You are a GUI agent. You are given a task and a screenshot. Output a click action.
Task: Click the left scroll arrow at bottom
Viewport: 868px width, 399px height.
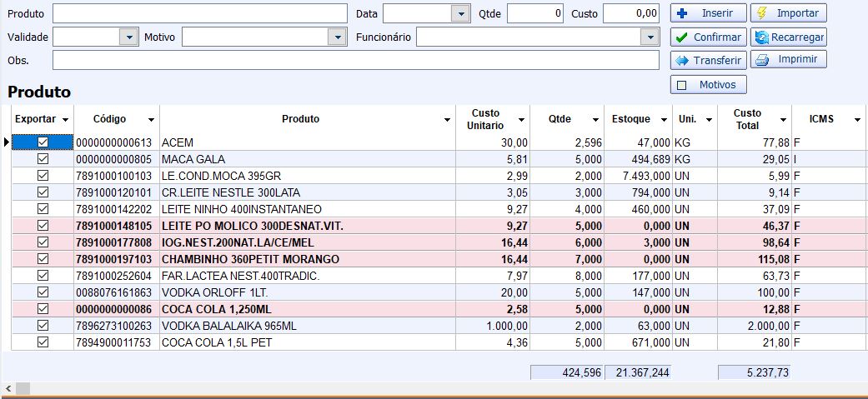[9, 389]
